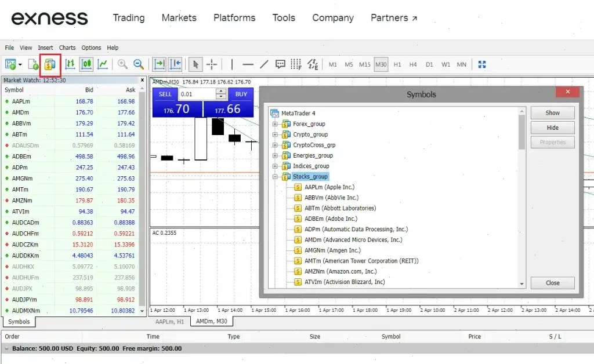Toggle chart shift from right edge
The height and width of the screenshot is (364, 594).
pyautogui.click(x=176, y=64)
